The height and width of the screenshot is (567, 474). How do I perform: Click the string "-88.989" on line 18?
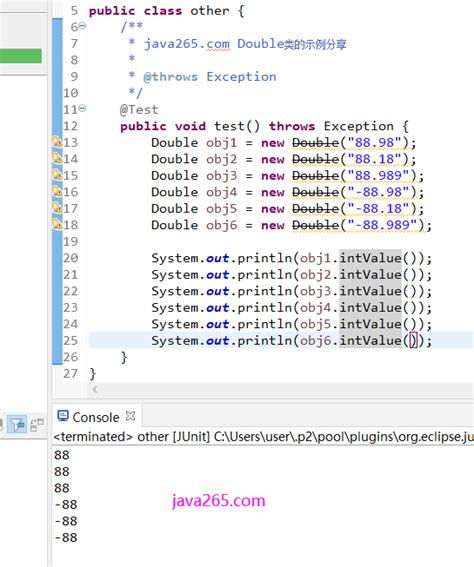(x=382, y=225)
